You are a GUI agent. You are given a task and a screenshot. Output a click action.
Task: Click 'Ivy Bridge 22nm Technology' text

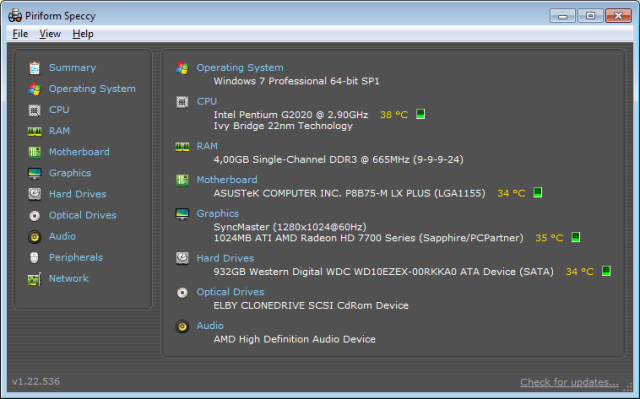283,126
